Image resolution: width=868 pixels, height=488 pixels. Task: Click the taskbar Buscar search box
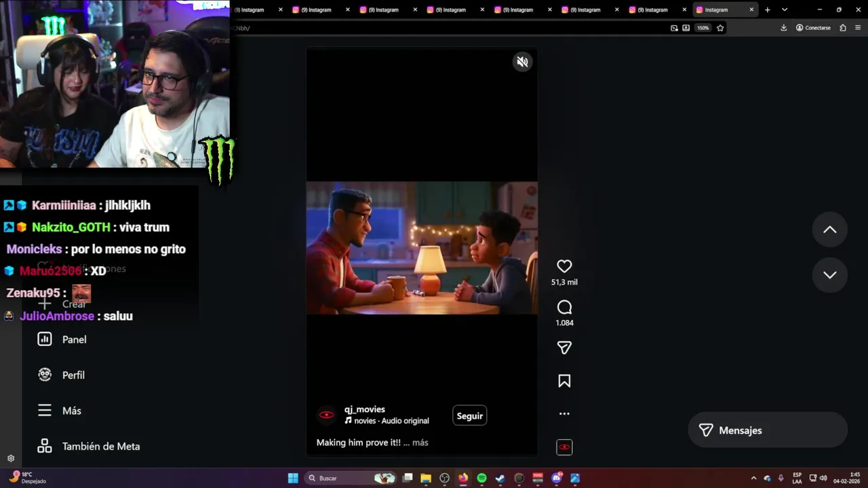(350, 478)
